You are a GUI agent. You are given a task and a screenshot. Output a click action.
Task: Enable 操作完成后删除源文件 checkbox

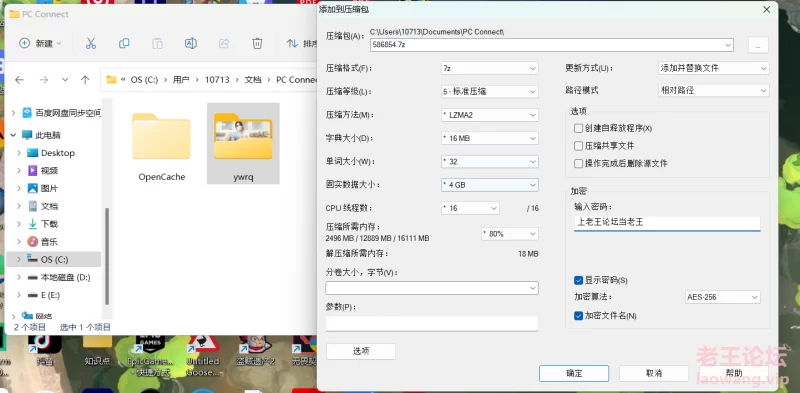pos(578,163)
